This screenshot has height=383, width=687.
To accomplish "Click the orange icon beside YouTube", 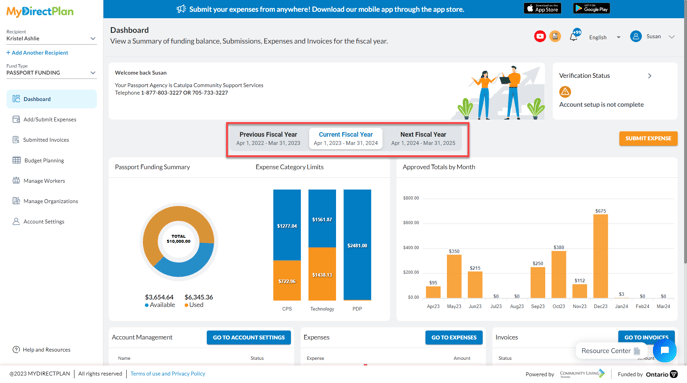I will tap(555, 36).
